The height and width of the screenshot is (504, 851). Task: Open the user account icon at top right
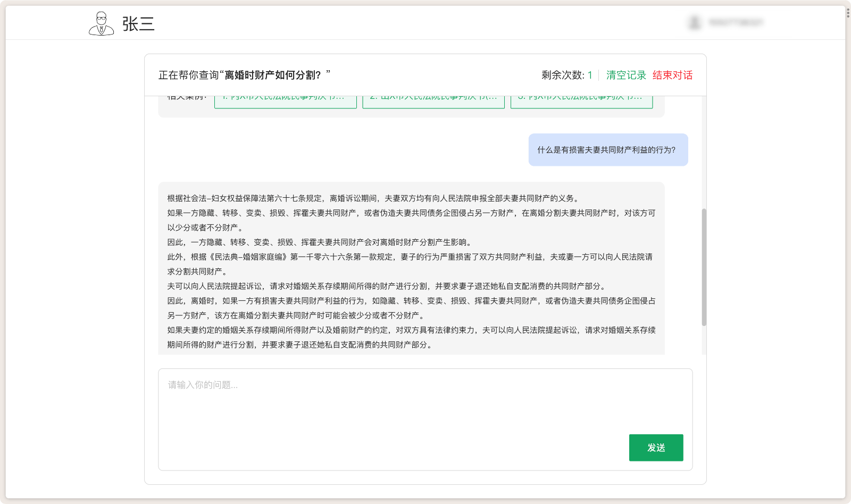click(693, 23)
